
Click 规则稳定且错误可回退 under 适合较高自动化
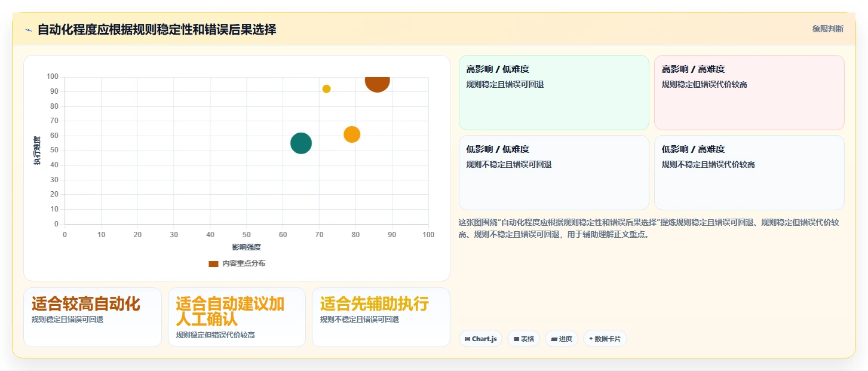click(x=68, y=320)
